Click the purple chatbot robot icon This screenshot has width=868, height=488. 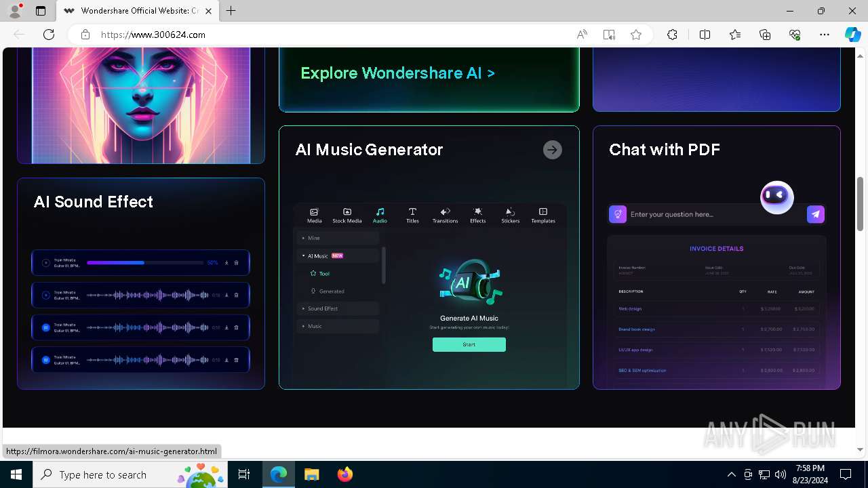pos(776,197)
